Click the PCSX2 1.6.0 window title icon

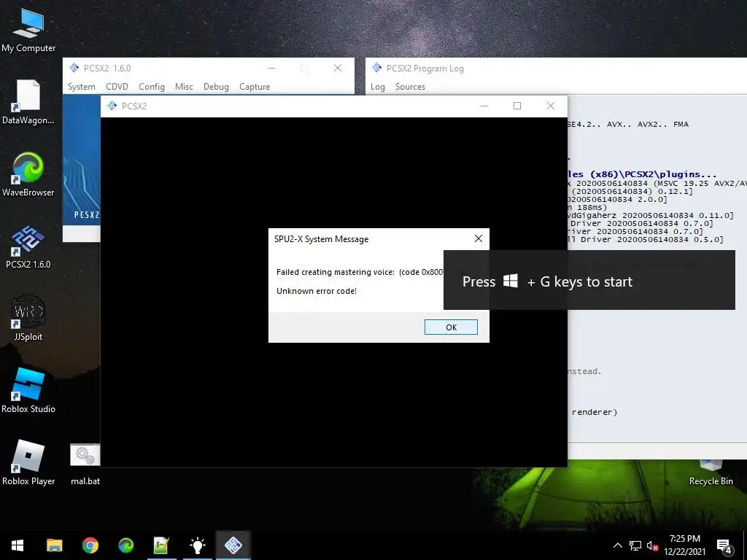tap(74, 68)
